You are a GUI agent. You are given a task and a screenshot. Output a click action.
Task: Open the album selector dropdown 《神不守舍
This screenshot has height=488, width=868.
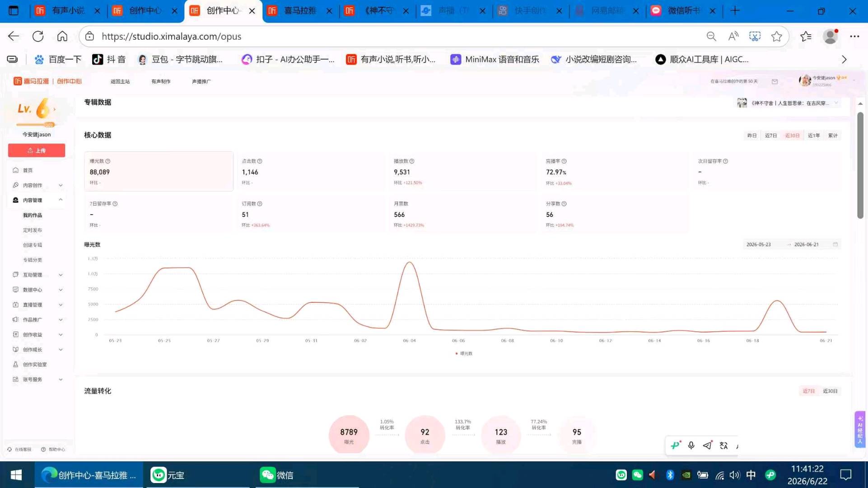pyautogui.click(x=788, y=103)
